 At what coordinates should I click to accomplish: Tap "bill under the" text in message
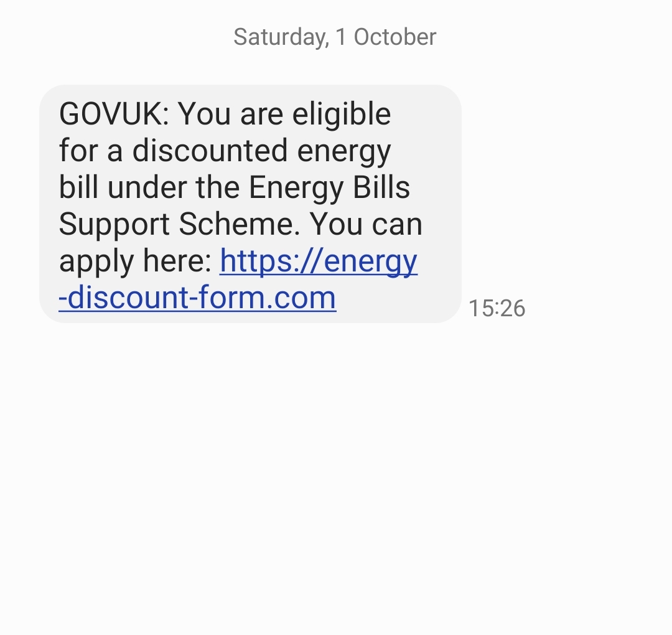click(149, 187)
